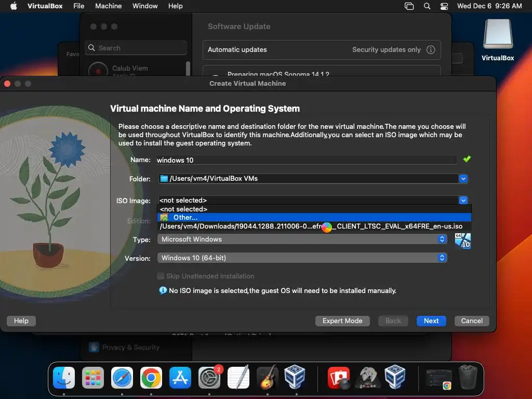Screen dimensions: 532x399
Task: Open the VirtualBox Dock icon next to GarageBand
Action: [295, 377]
